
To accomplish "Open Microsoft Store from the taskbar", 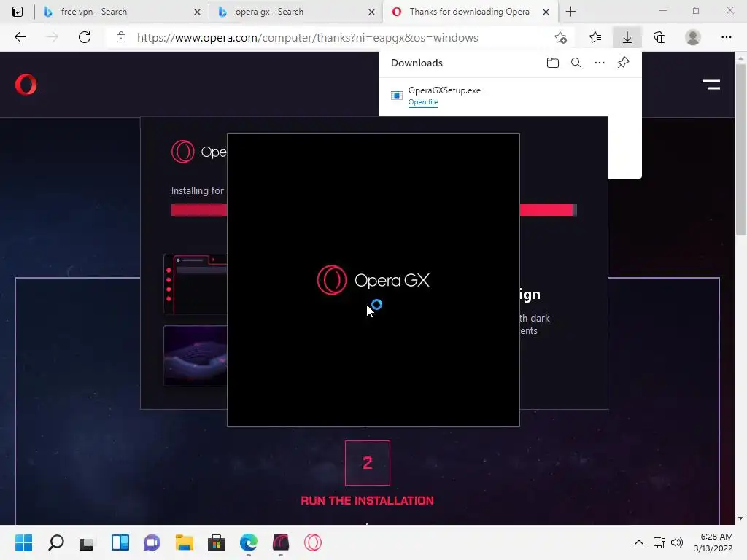I will [216, 542].
